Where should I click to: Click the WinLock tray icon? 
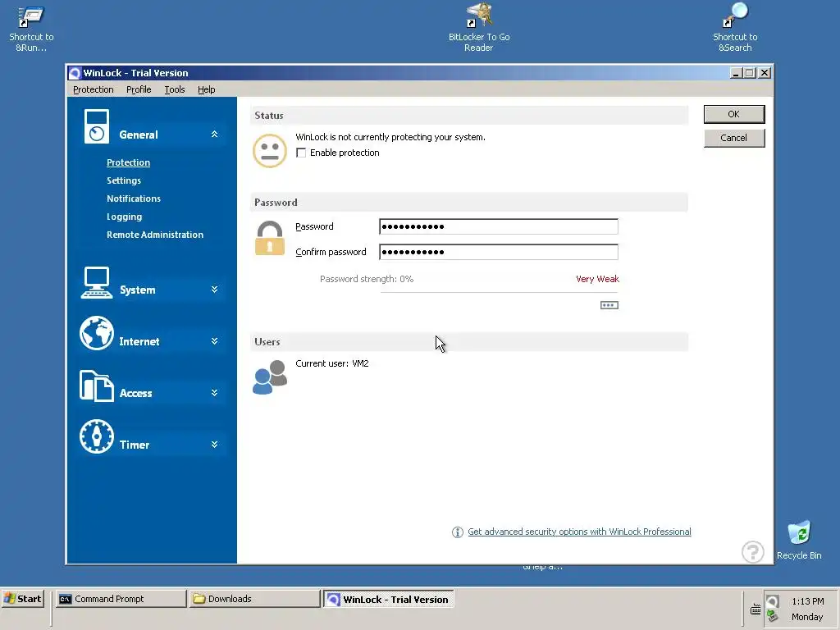point(772,601)
